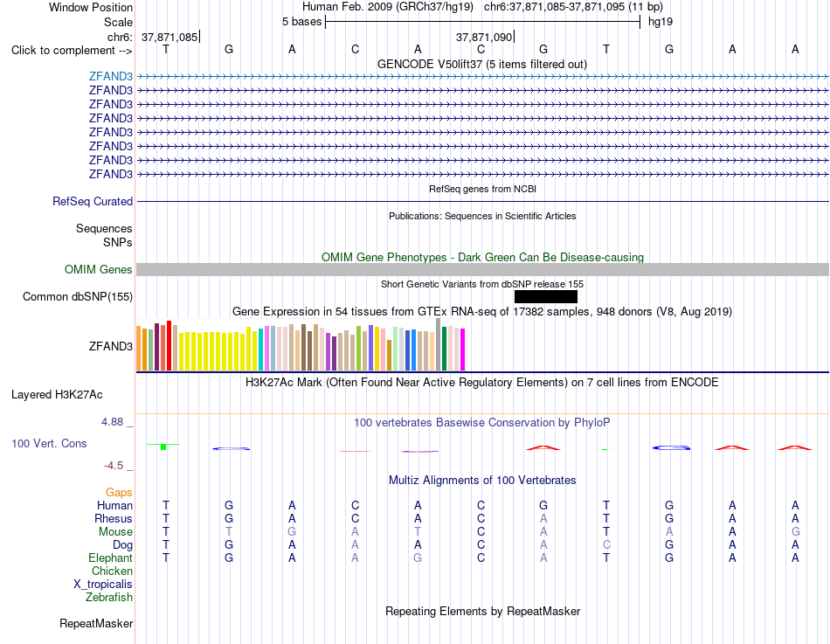The image size is (830, 644).
Task: Click the faded C in Dog row
Action: coord(606,545)
